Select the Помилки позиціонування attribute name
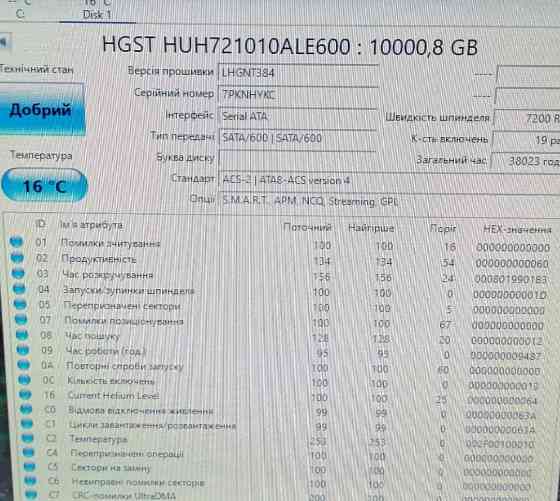The height and width of the screenshot is (501, 560). 124,321
